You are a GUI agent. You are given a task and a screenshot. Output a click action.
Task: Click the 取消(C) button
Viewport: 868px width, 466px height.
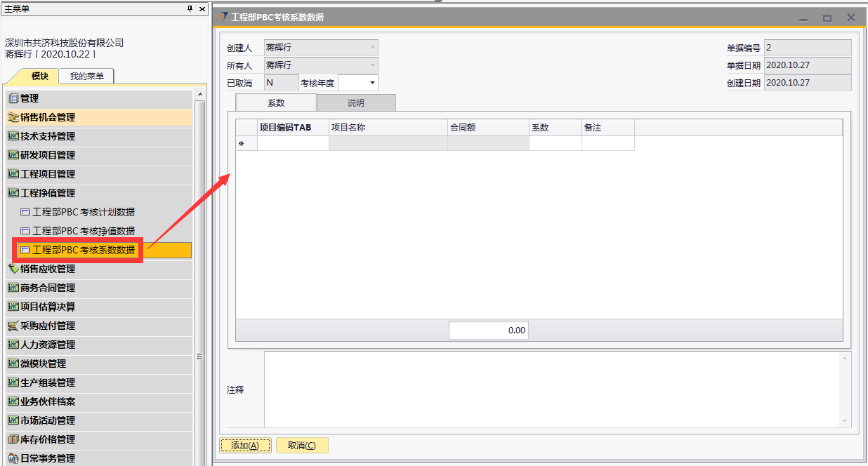point(302,445)
